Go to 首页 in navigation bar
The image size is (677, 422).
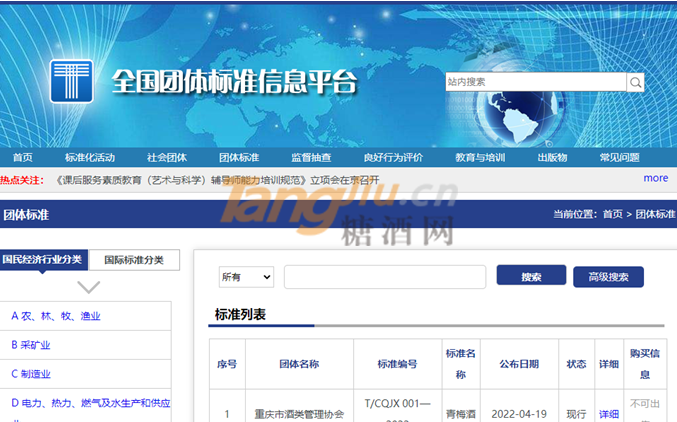22,158
